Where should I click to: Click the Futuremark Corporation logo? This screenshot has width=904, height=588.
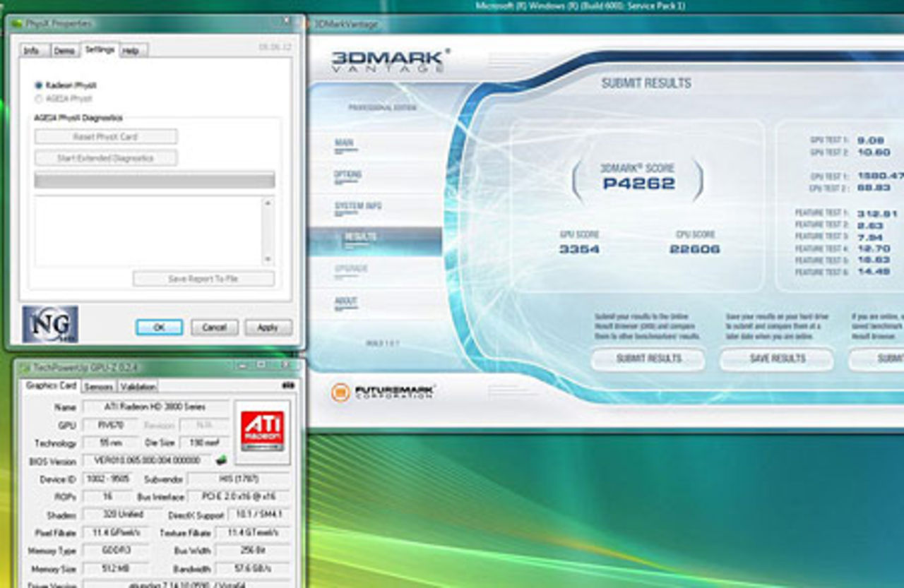tap(383, 392)
